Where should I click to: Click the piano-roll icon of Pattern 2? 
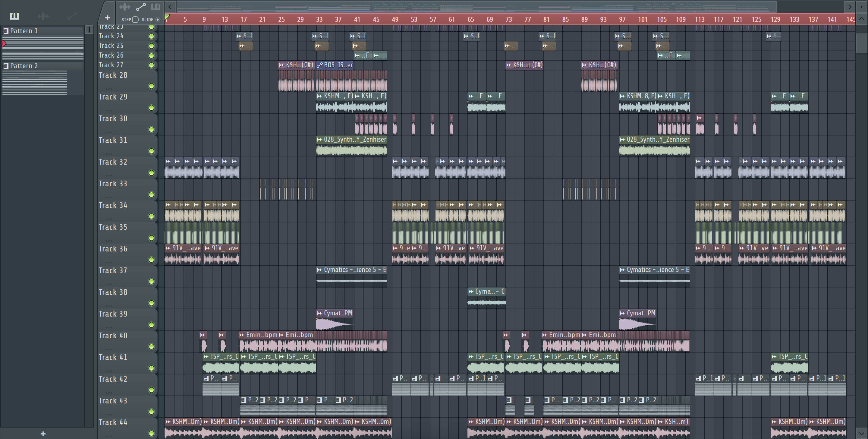pos(6,66)
